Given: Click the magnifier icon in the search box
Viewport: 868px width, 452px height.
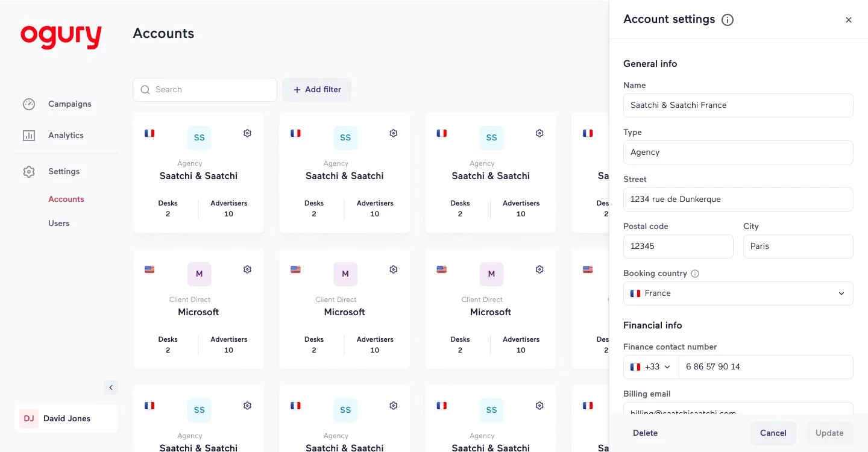Looking at the screenshot, I should point(145,90).
